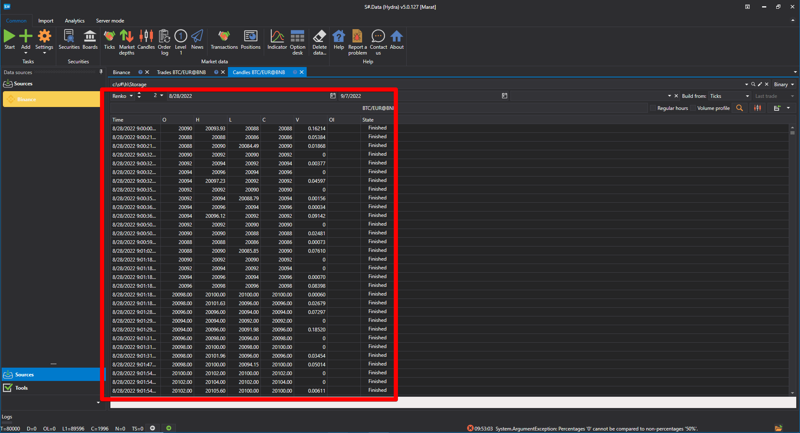The height and width of the screenshot is (433, 800).
Task: Click the magnifier search icon above the table
Action: 740,108
